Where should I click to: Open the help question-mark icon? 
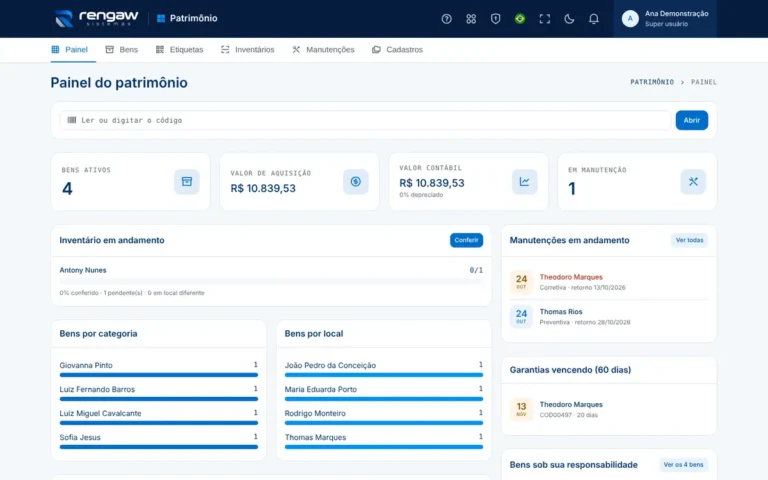[446, 19]
